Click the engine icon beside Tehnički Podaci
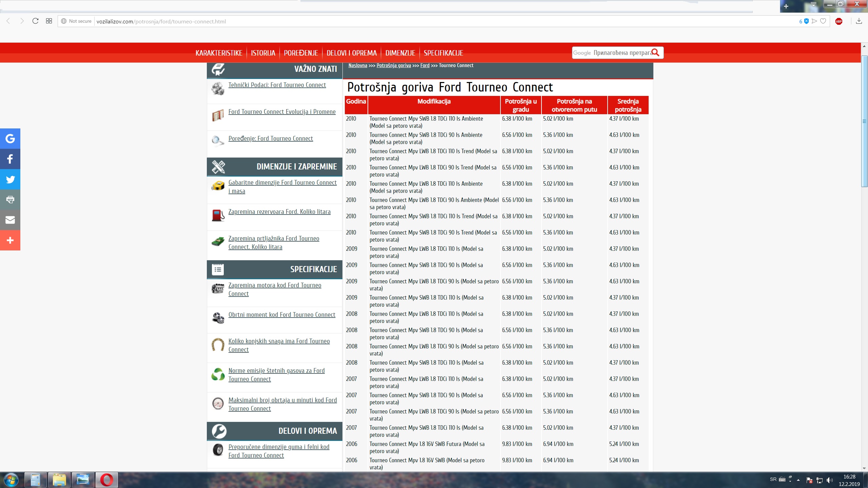The image size is (868, 488). pos(218,88)
